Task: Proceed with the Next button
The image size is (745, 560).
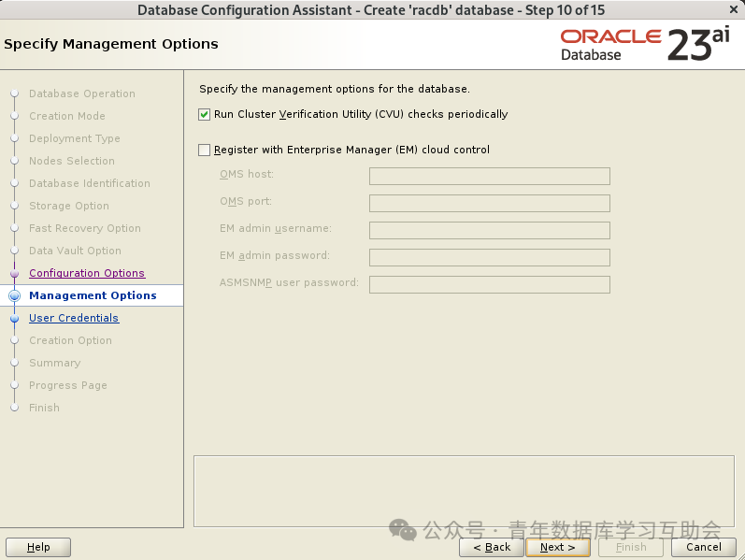Action: click(x=558, y=547)
